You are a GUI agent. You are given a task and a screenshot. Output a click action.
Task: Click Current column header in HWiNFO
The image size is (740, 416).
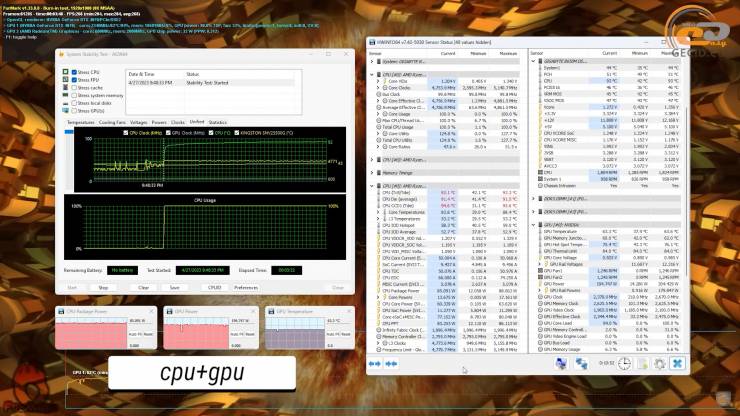(447, 53)
